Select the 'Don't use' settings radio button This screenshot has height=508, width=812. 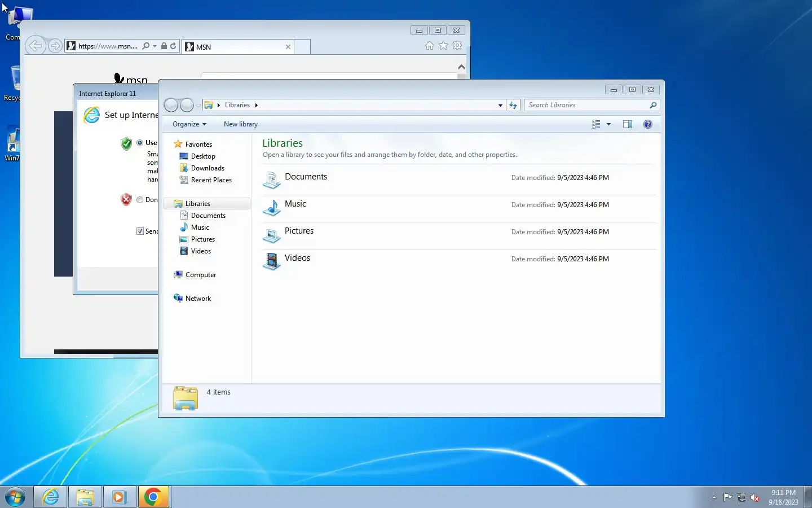[140, 200]
